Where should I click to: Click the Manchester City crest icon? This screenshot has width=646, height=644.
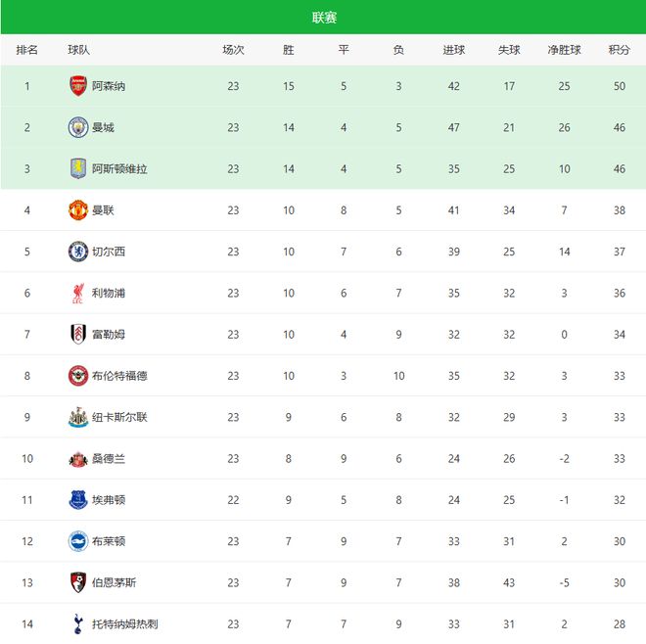77,127
